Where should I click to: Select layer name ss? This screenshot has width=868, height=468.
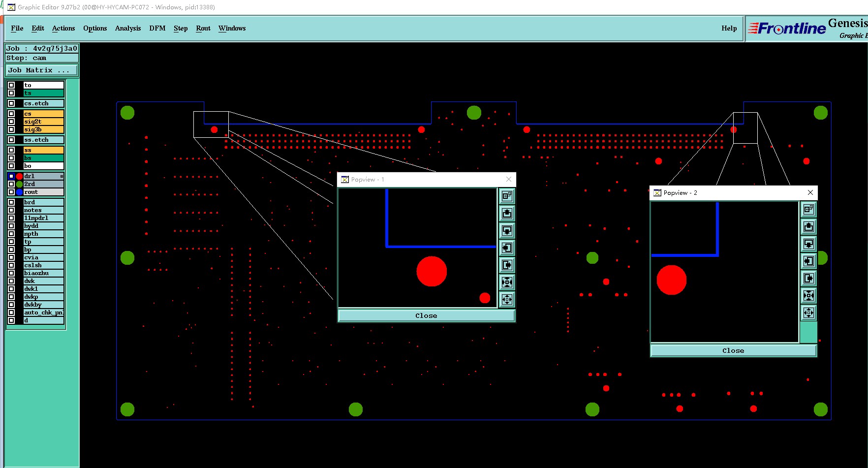(44, 150)
